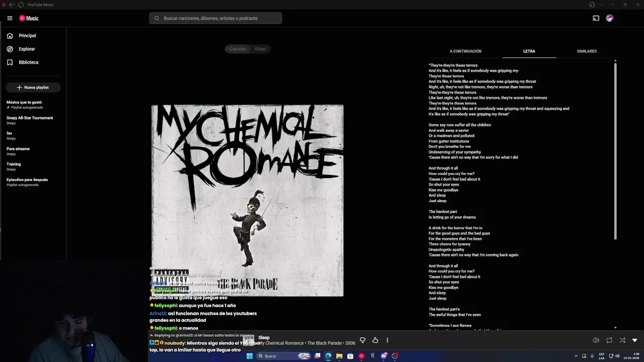Click lyric 'Some say now suffer all the children'

(460, 125)
